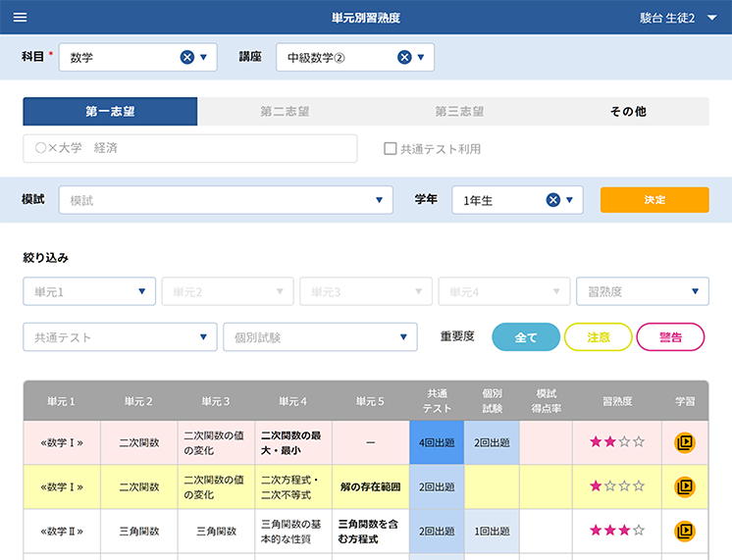The image size is (732, 560).
Task: Clear the 数学 subject selection
Action: [187, 58]
